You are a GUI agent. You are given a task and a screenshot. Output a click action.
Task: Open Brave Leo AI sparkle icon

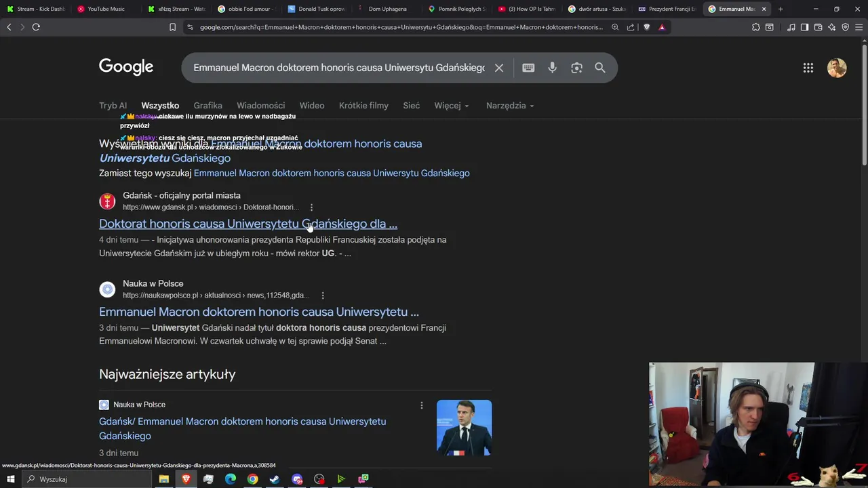click(x=832, y=27)
